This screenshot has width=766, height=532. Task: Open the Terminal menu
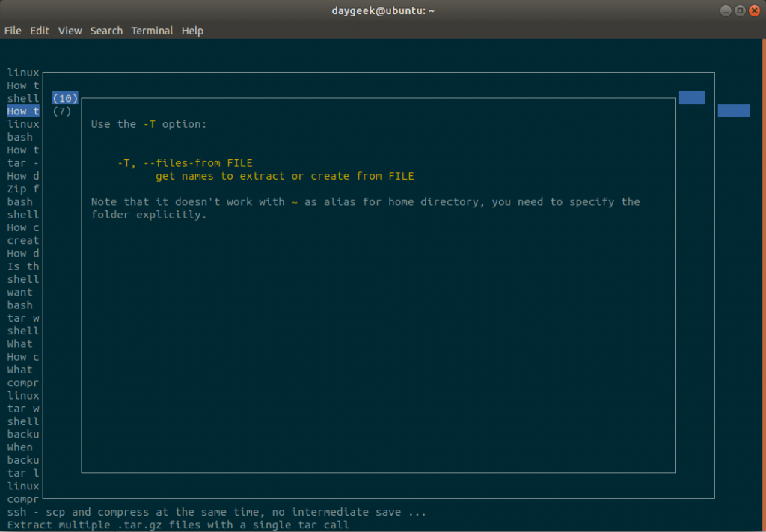click(152, 31)
